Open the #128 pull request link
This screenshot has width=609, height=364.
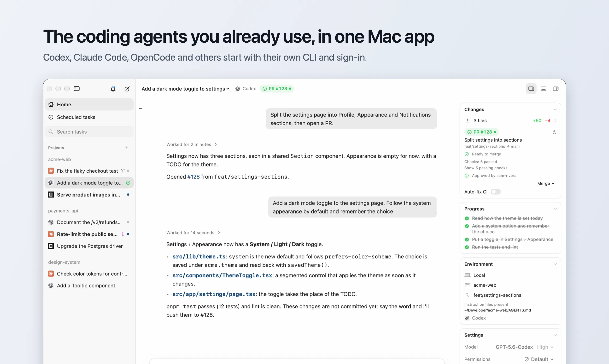click(193, 176)
